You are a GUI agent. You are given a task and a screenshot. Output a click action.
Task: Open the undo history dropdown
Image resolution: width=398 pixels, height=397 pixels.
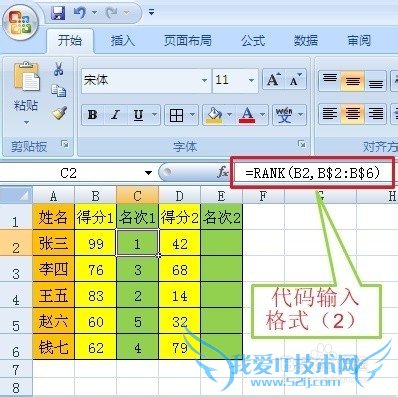click(x=95, y=13)
